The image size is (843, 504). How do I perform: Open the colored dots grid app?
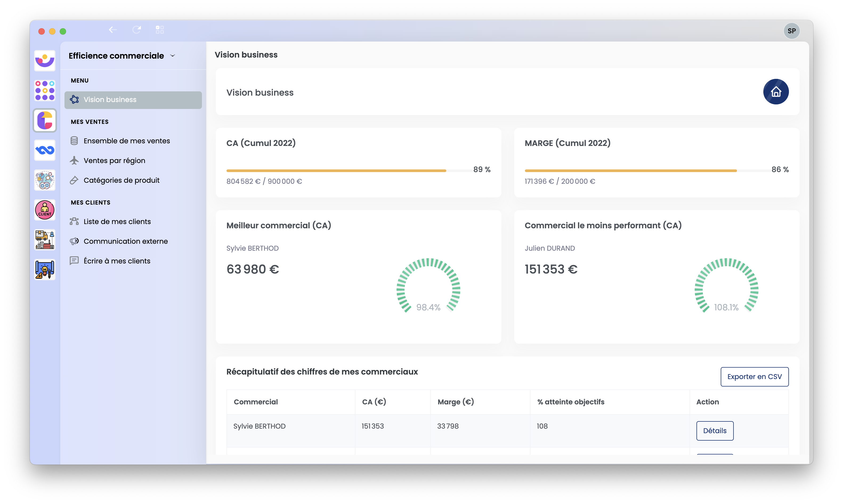tap(45, 91)
